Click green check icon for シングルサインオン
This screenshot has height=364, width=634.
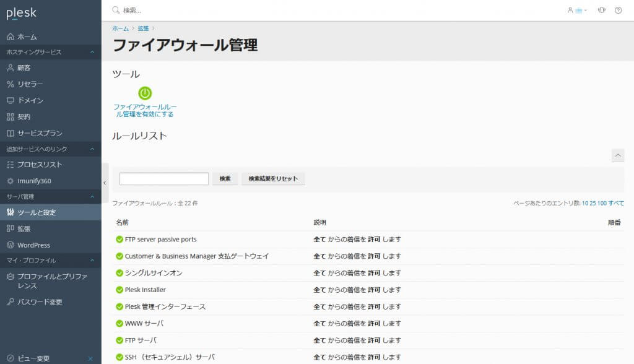[x=119, y=273]
